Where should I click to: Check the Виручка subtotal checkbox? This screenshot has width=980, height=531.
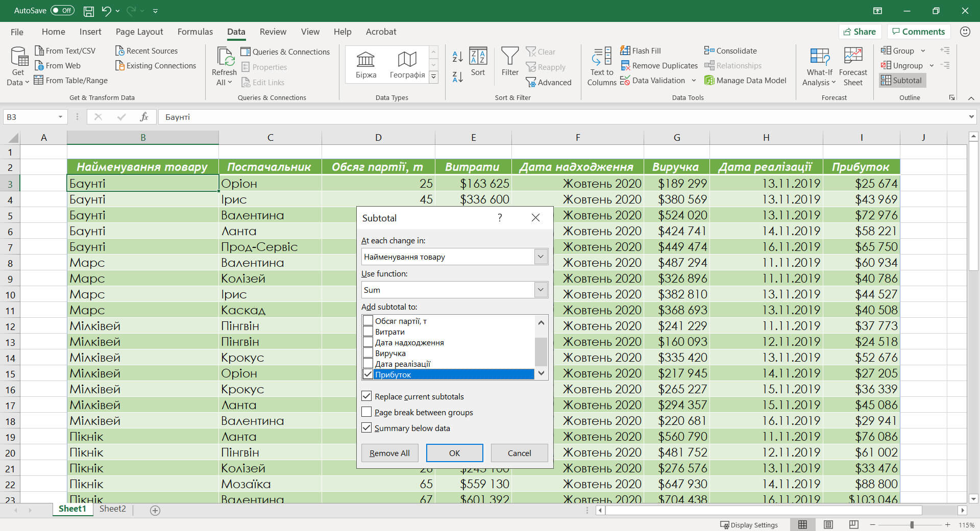coord(367,353)
